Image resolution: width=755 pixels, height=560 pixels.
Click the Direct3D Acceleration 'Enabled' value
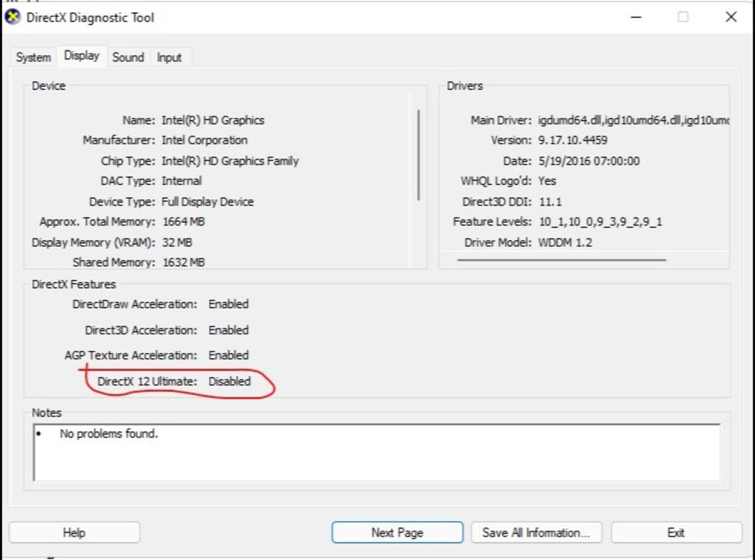(229, 330)
